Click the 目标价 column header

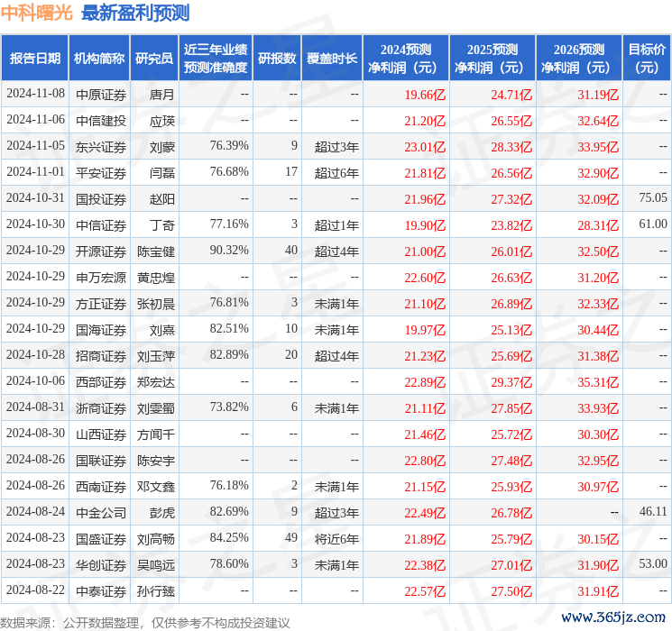tap(646, 59)
